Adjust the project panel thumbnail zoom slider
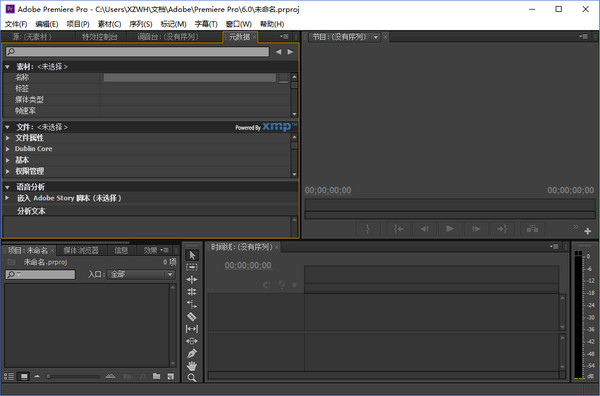The width and height of the screenshot is (600, 396). pyautogui.click(x=73, y=376)
